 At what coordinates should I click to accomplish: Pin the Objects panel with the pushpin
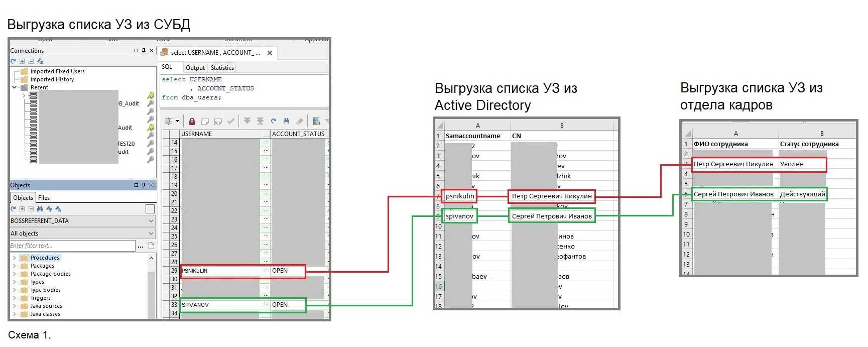point(144,185)
